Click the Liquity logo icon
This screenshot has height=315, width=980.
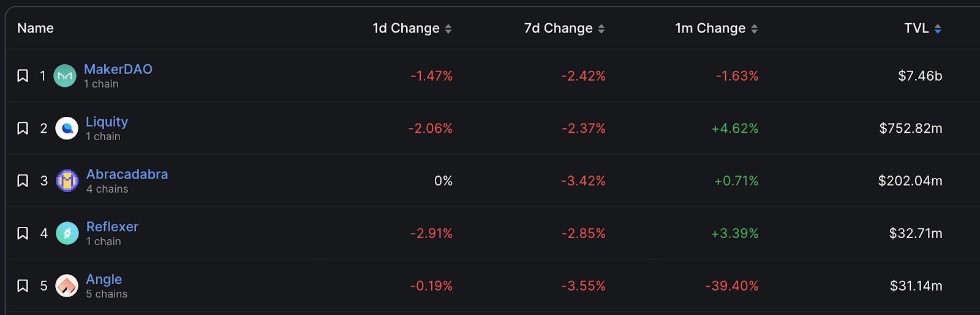click(67, 128)
